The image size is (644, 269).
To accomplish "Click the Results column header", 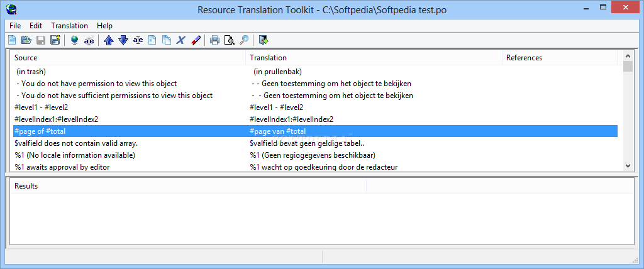I will tap(188, 186).
